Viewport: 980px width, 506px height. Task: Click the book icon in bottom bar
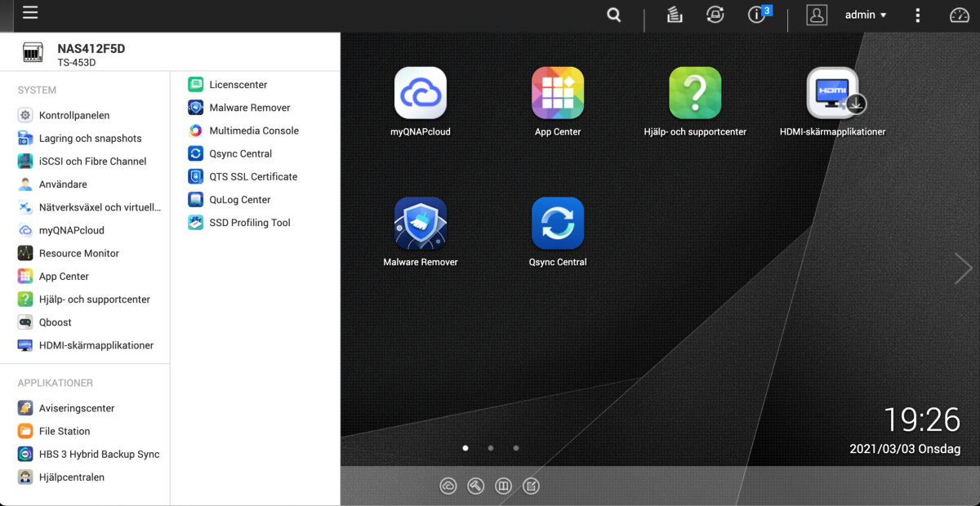click(x=504, y=486)
